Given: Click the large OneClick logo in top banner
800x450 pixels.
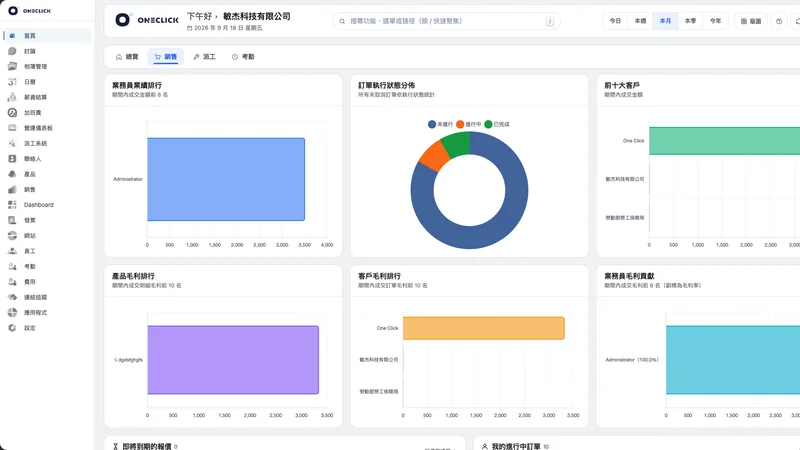Looking at the screenshot, I should [147, 20].
